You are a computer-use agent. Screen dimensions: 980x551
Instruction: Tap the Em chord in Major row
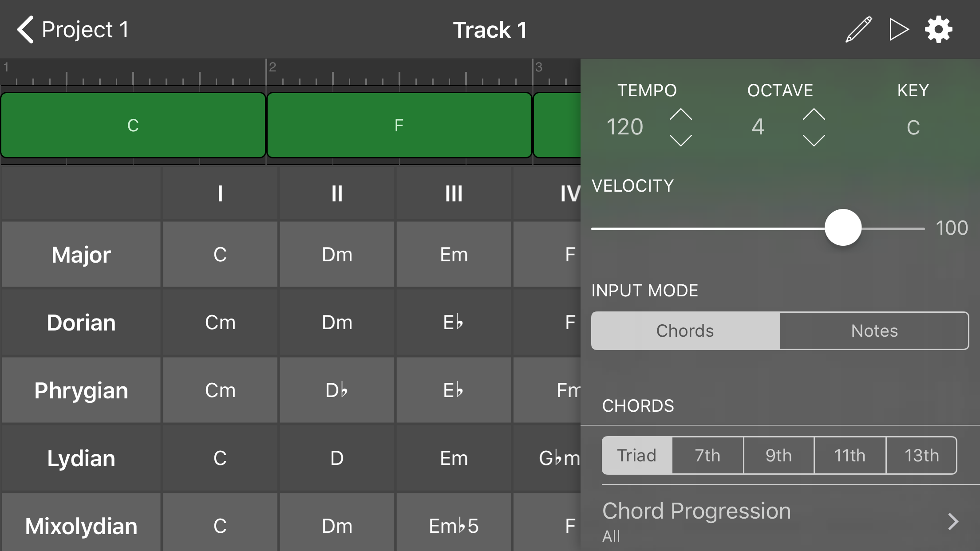pyautogui.click(x=453, y=254)
